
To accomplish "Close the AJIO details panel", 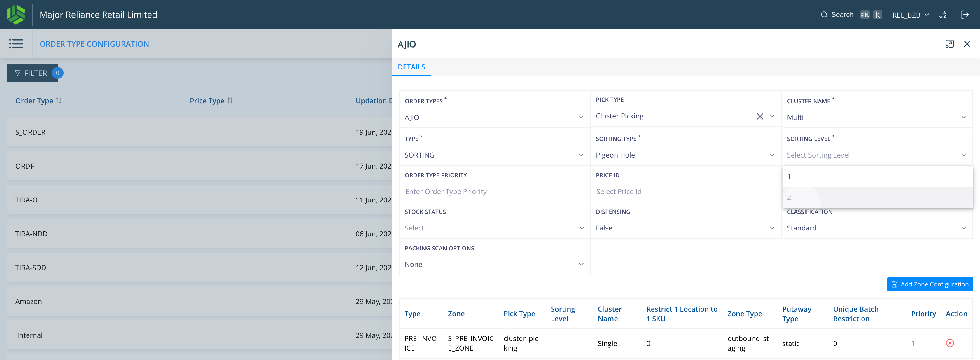I will click(x=967, y=44).
